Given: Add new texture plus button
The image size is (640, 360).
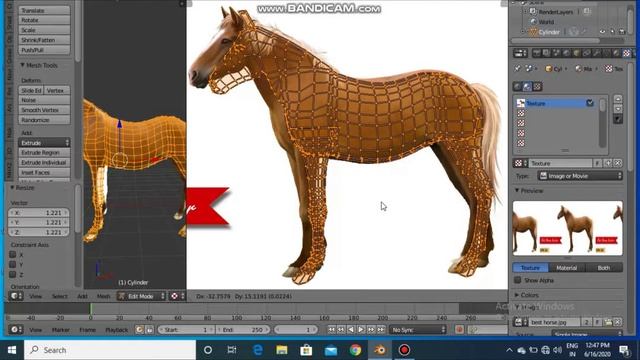Looking at the screenshot, I should tap(608, 163).
